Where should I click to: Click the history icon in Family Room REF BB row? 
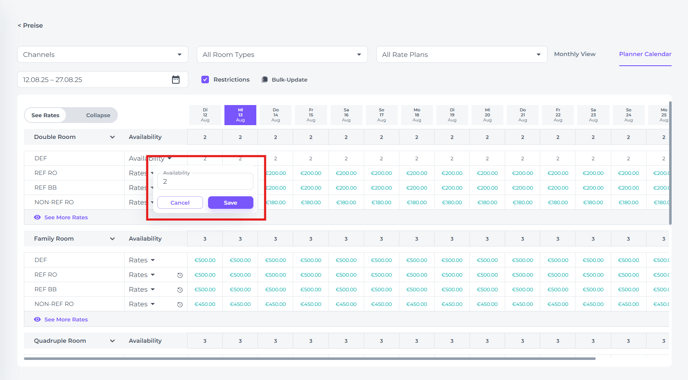tap(179, 290)
